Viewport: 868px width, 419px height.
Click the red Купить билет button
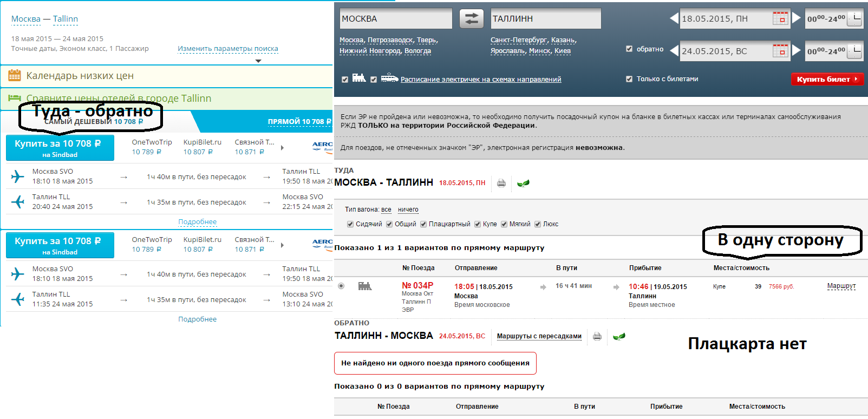point(827,79)
